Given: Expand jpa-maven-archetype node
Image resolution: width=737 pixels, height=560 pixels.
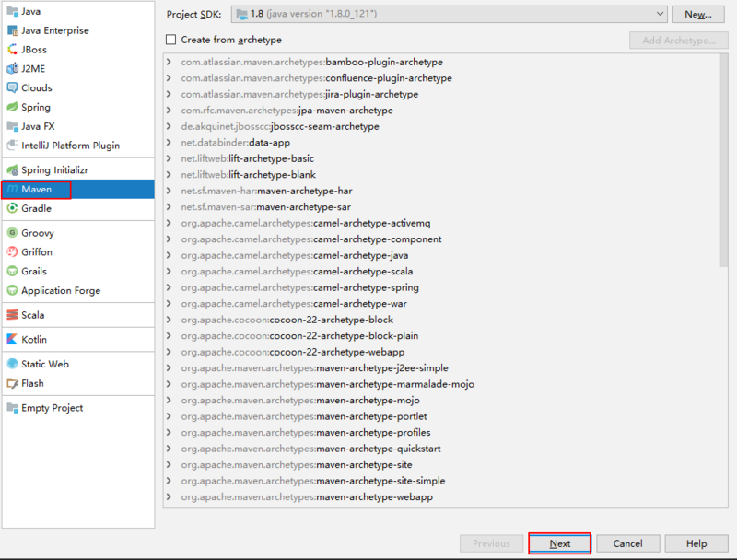Looking at the screenshot, I should pos(169,111).
